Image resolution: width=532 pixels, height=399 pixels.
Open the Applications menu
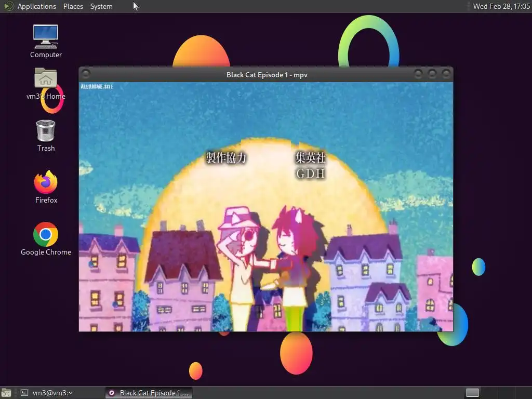tap(37, 6)
